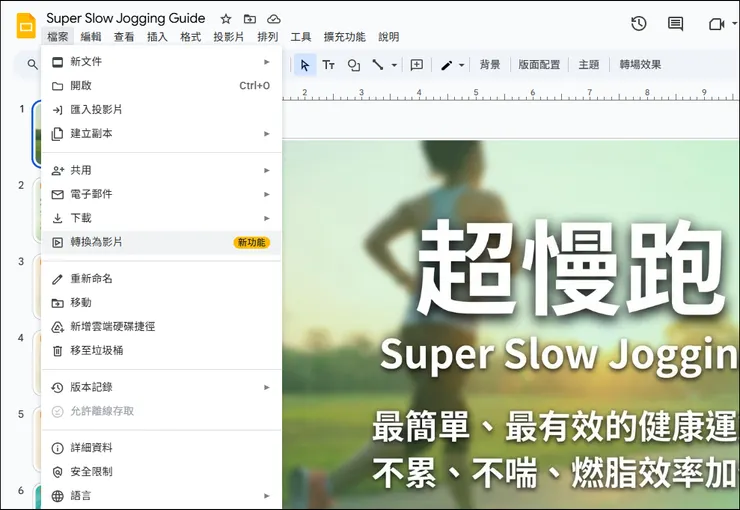
Task: Open the 工具 menu
Action: tap(301, 37)
